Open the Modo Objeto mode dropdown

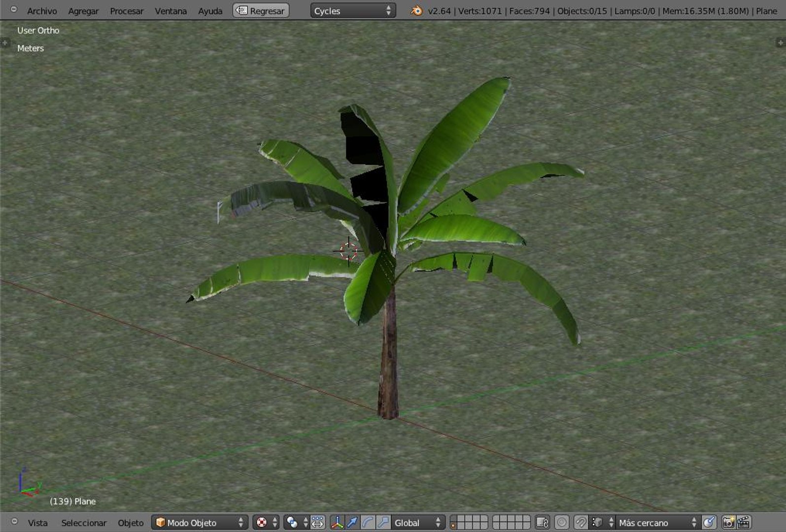click(x=200, y=523)
